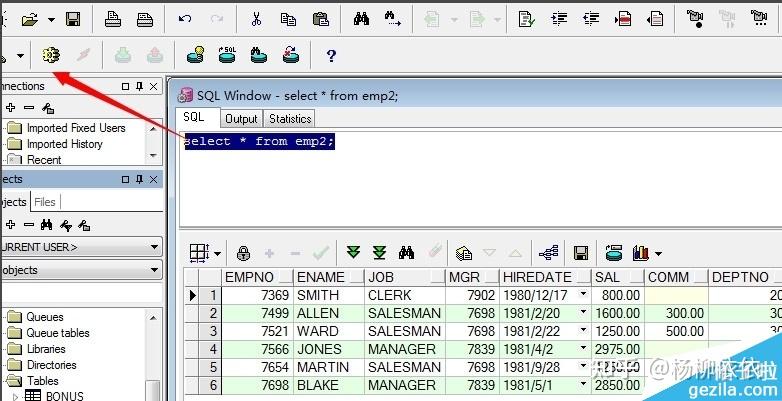
Task: Click the Cut scissors icon
Action: 256,19
